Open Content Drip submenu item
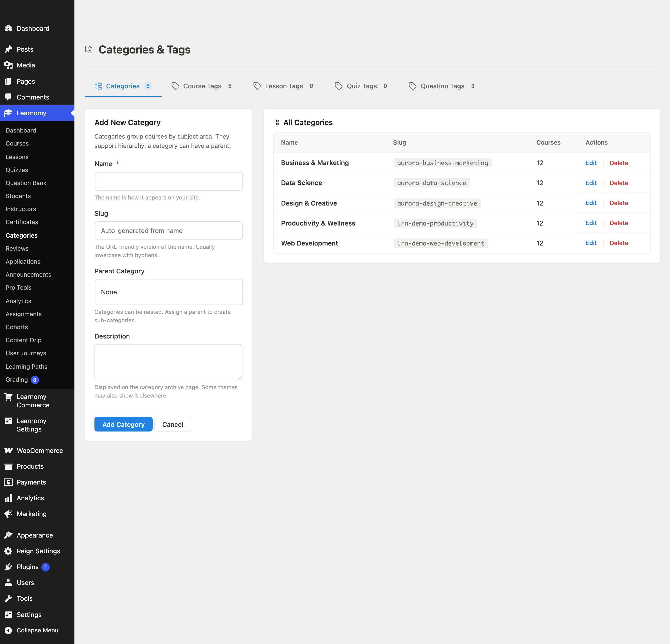 23,340
